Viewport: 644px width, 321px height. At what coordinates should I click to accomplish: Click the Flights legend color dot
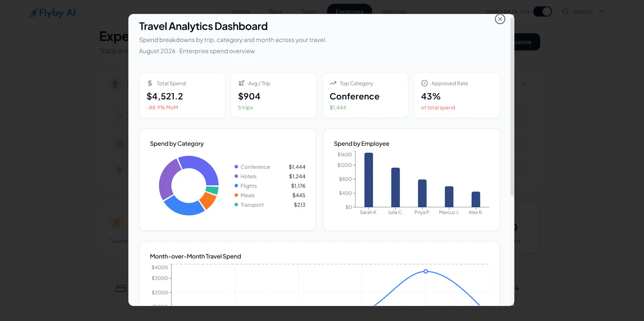pos(236,186)
